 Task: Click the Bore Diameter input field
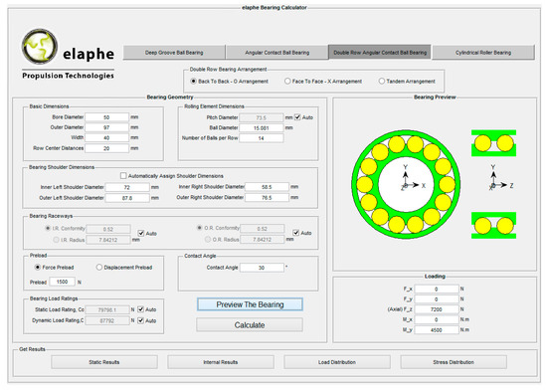click(x=106, y=117)
